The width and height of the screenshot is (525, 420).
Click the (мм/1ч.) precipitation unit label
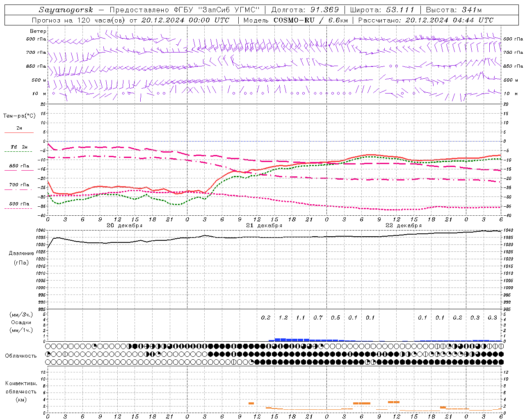pyautogui.click(x=21, y=330)
